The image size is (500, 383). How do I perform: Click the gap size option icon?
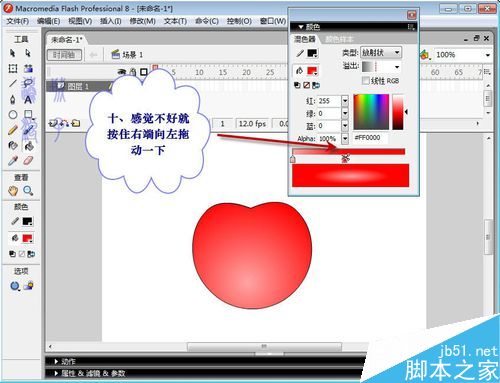click(x=14, y=286)
